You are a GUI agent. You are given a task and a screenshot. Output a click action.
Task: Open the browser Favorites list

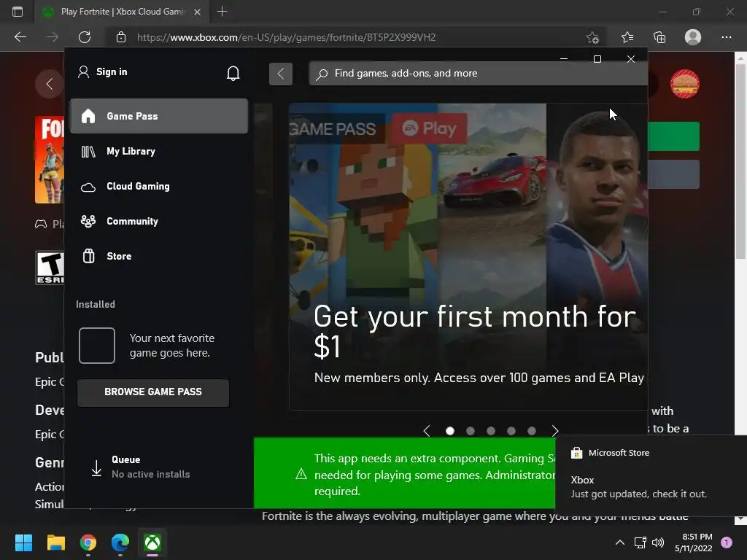pos(627,37)
